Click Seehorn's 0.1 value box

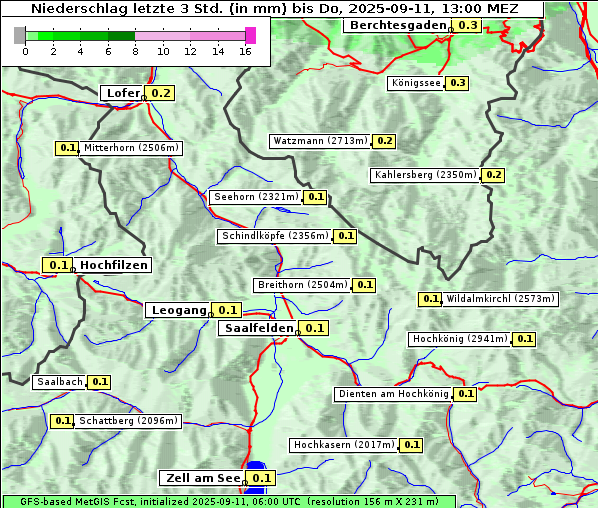315,197
